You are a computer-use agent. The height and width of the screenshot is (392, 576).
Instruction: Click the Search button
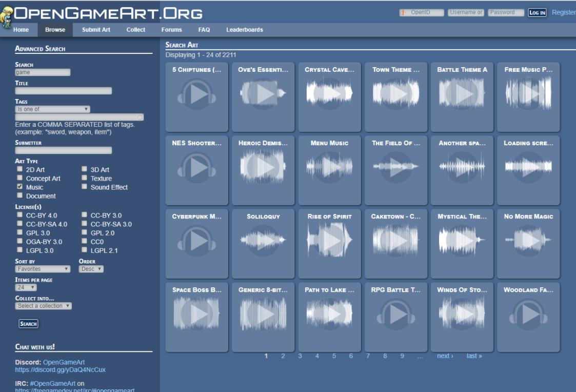coord(28,324)
